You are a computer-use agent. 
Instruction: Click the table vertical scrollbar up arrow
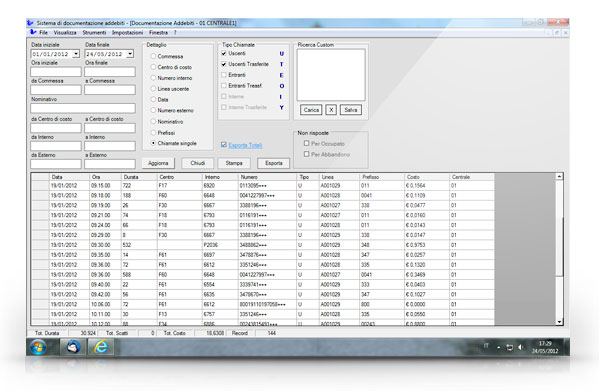(x=559, y=176)
